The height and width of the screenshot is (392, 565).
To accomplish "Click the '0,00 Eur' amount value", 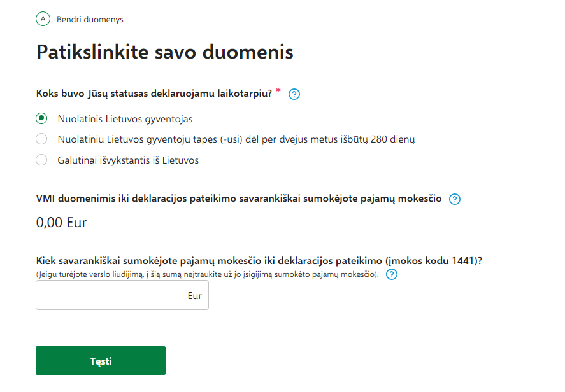I will tap(61, 223).
